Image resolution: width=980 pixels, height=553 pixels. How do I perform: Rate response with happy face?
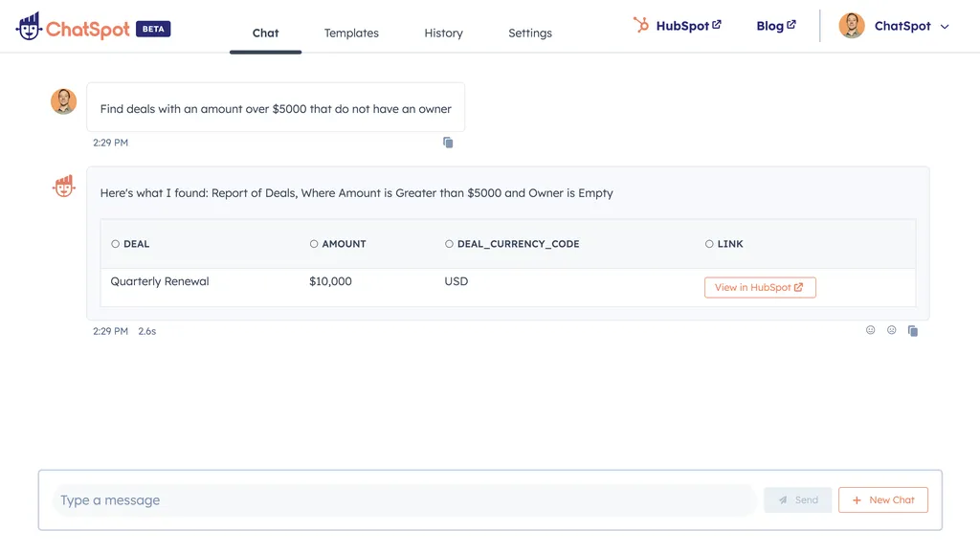click(870, 330)
